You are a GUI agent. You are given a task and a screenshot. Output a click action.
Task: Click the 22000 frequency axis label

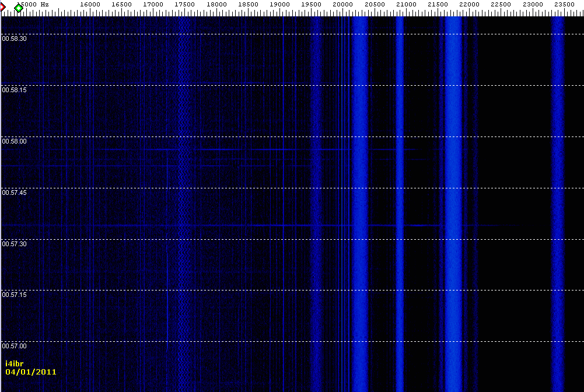pos(469,5)
